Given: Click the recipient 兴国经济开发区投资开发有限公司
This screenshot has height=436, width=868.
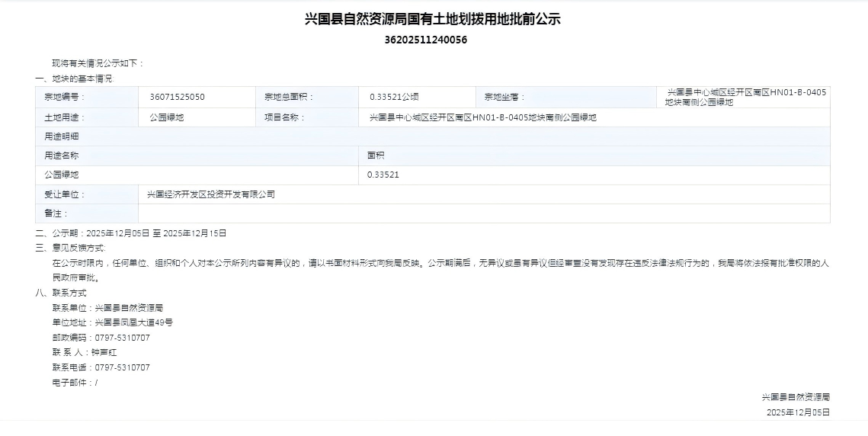Looking at the screenshot, I should [211, 194].
